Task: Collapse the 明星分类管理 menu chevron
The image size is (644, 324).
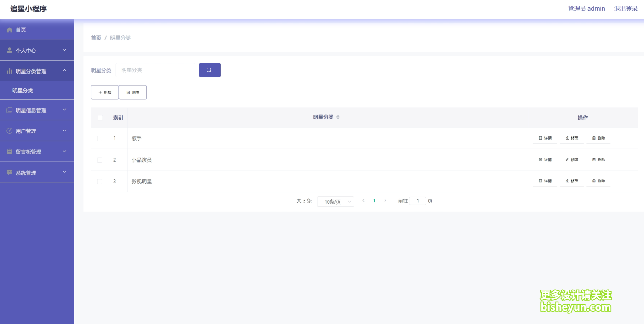Action: (64, 70)
